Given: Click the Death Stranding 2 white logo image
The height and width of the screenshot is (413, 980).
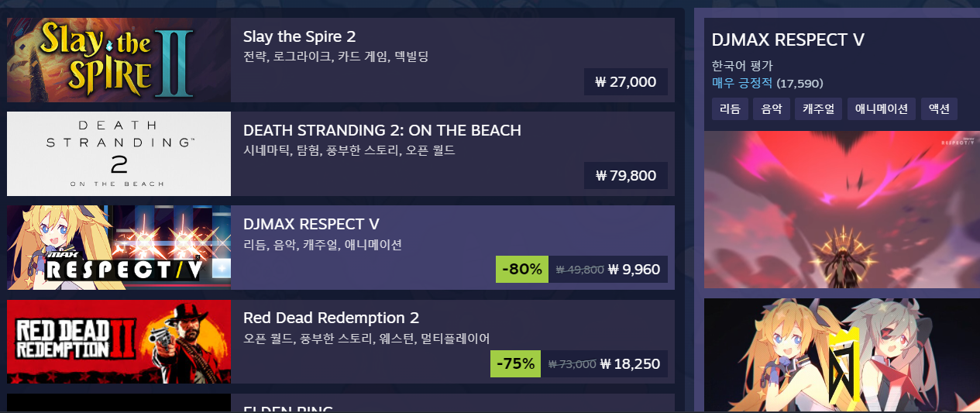Looking at the screenshot, I should pyautogui.click(x=119, y=153).
